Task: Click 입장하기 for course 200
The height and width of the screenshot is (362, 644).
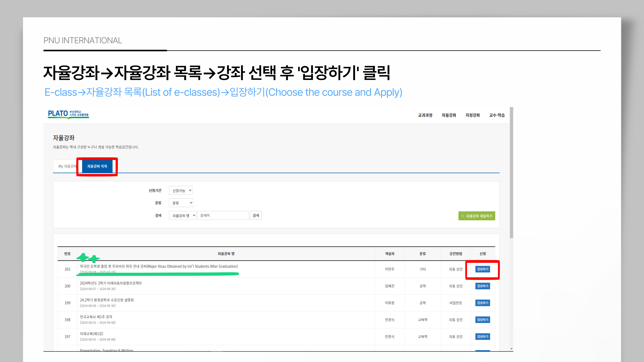Action: pos(482,286)
